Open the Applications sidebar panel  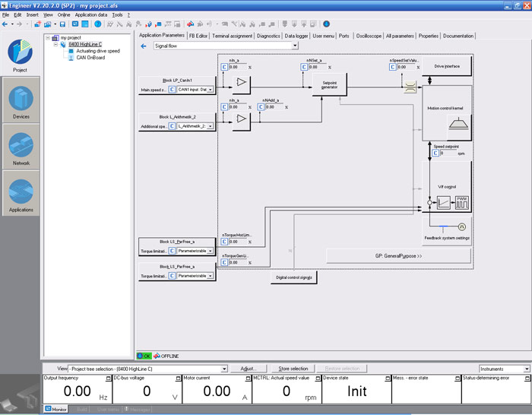[x=21, y=191]
